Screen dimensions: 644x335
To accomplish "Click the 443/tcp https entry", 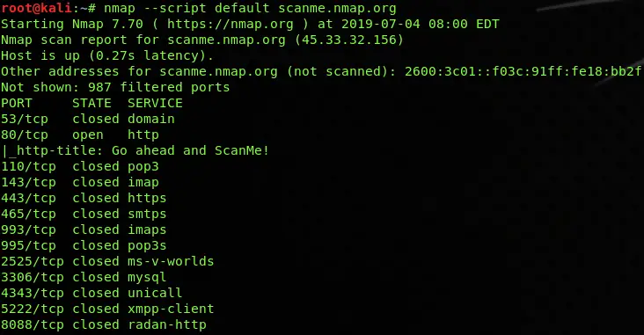I will [x=84, y=199].
